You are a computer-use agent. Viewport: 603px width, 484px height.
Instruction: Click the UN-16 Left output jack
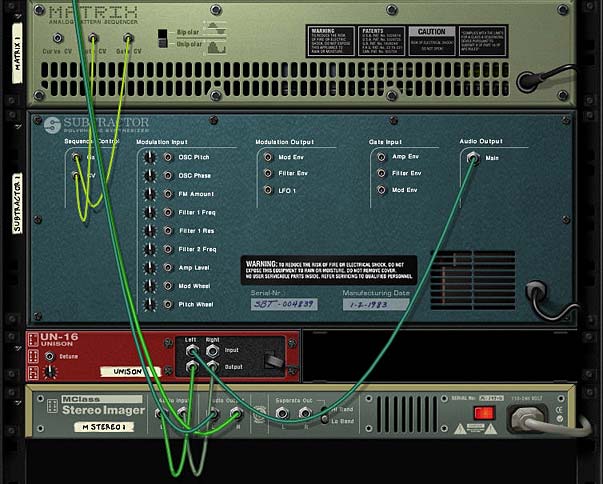pos(192,367)
